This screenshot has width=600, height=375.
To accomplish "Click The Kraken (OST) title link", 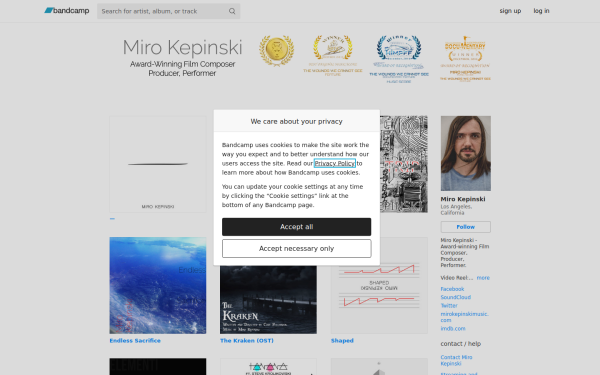I will (247, 341).
